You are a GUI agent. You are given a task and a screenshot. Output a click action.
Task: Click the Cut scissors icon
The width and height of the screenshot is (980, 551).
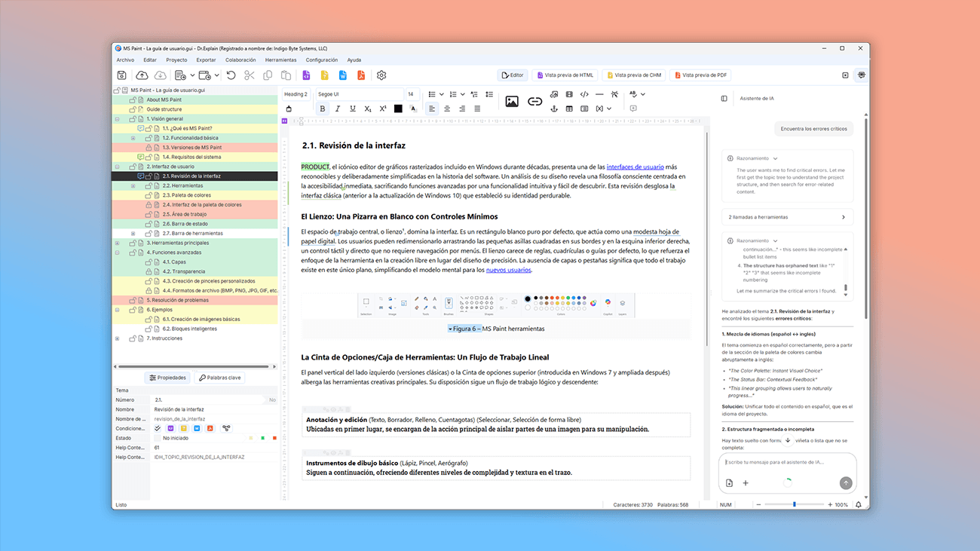coord(249,75)
